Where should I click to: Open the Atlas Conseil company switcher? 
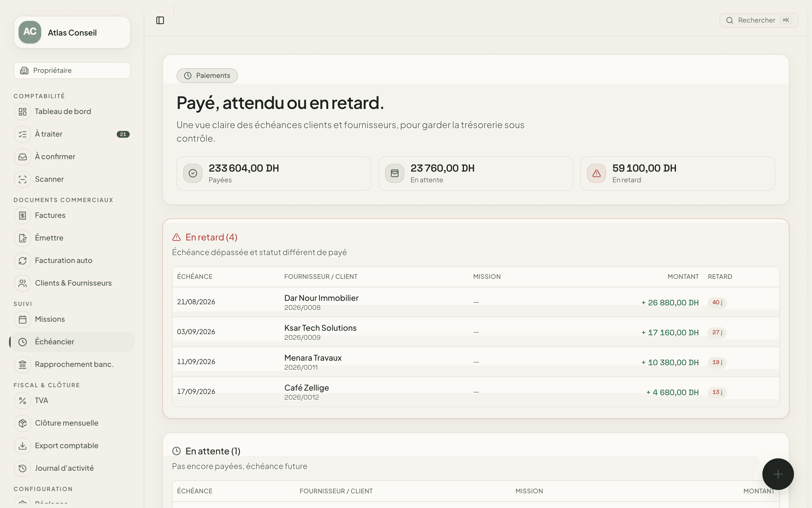[x=72, y=32]
